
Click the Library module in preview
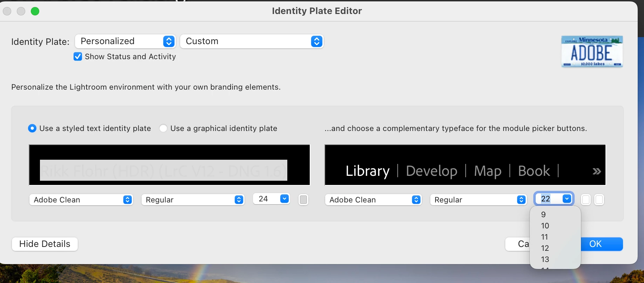(367, 171)
